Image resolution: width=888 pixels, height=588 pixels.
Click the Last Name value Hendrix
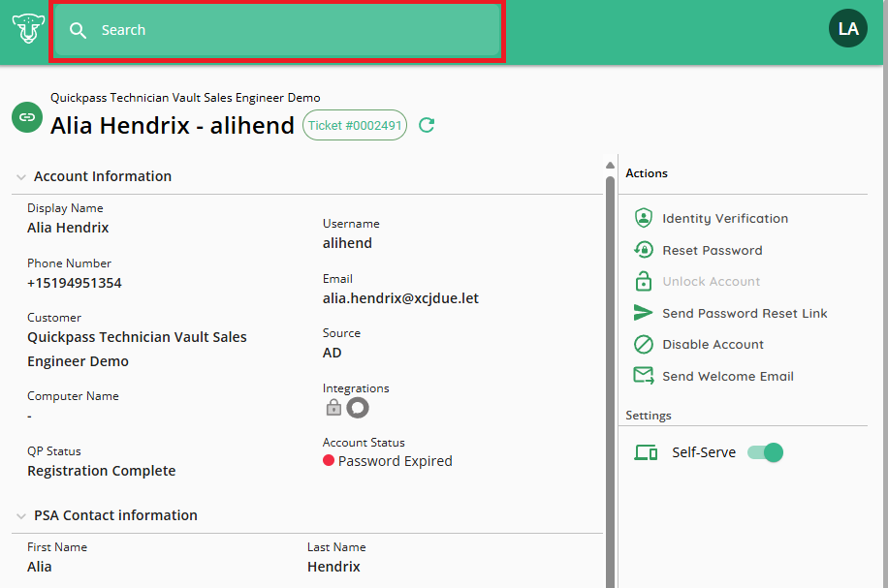[333, 567]
